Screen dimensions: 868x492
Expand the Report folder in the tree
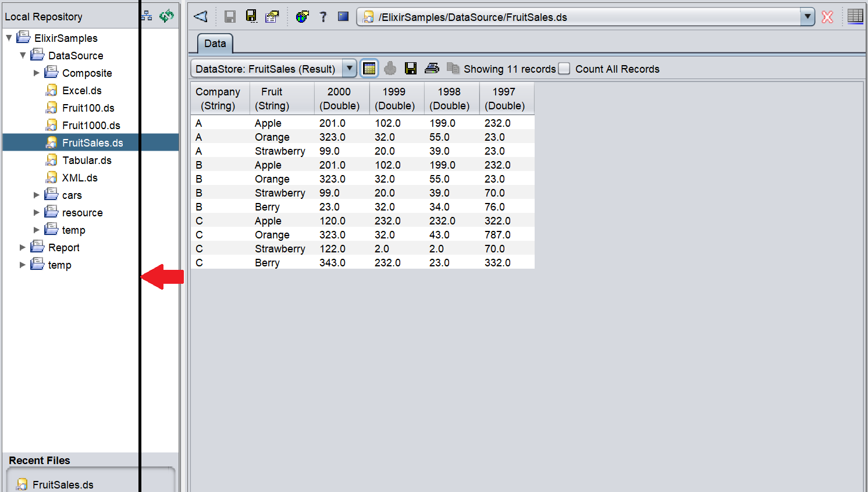pyautogui.click(x=23, y=248)
